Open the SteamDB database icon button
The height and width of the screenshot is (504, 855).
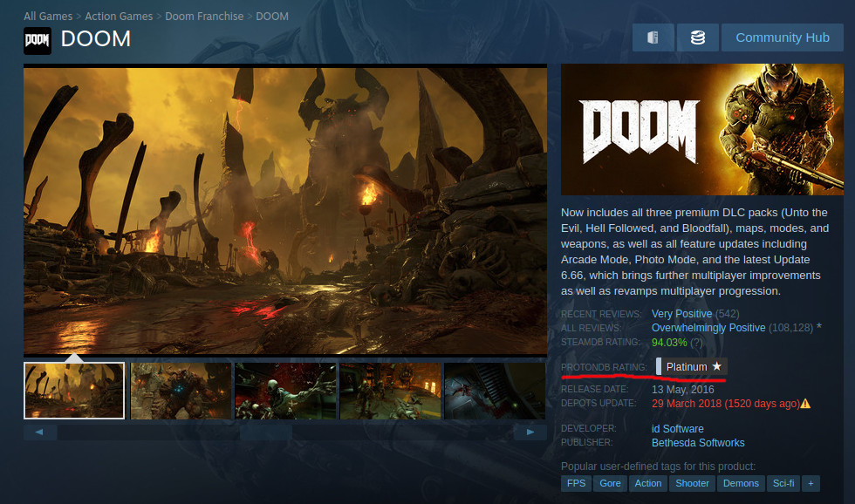(x=697, y=37)
